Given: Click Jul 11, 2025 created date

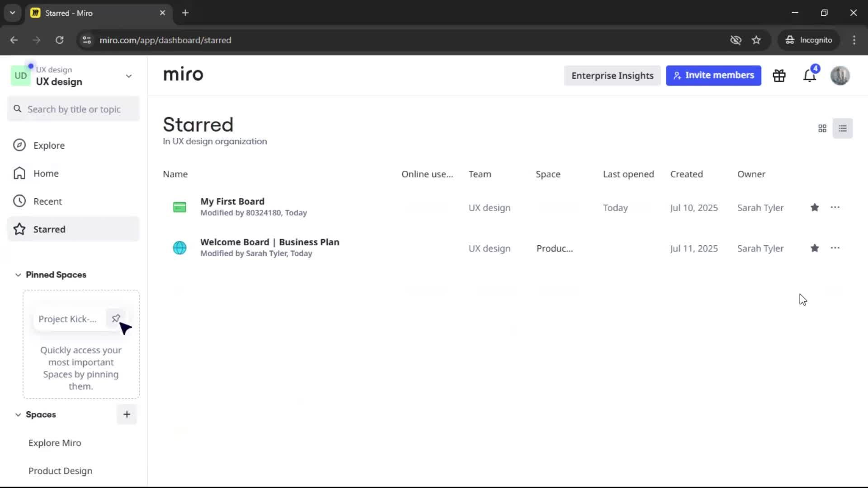Looking at the screenshot, I should [693, 249].
